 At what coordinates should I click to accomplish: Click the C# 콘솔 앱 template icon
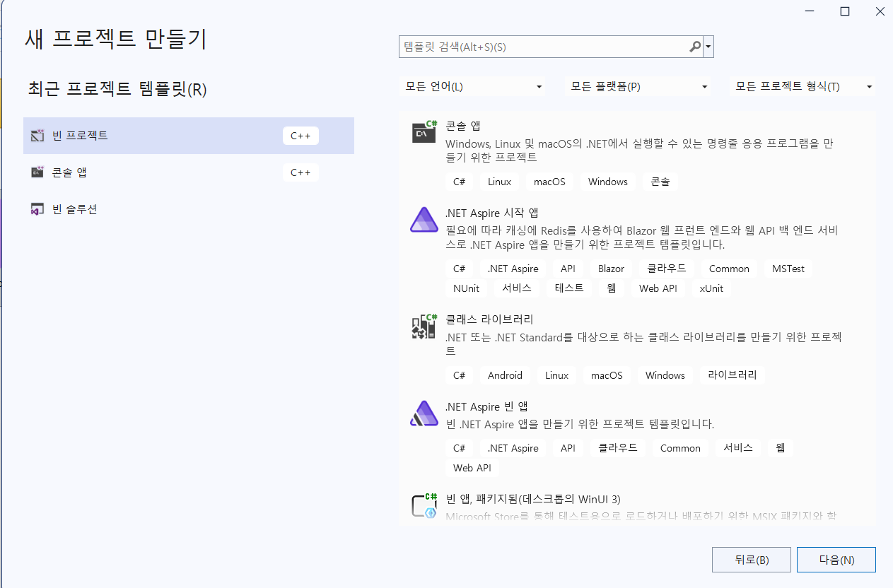(424, 131)
